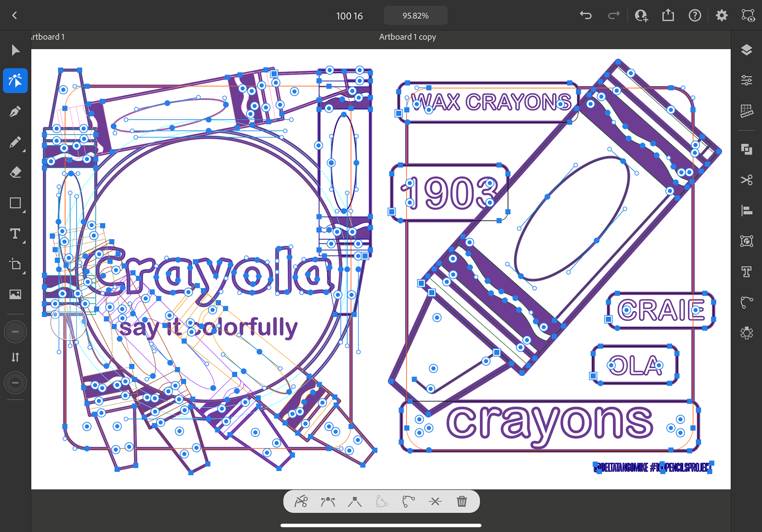Activate the Direct Selection tool
This screenshot has height=532, width=762.
pyautogui.click(x=15, y=81)
